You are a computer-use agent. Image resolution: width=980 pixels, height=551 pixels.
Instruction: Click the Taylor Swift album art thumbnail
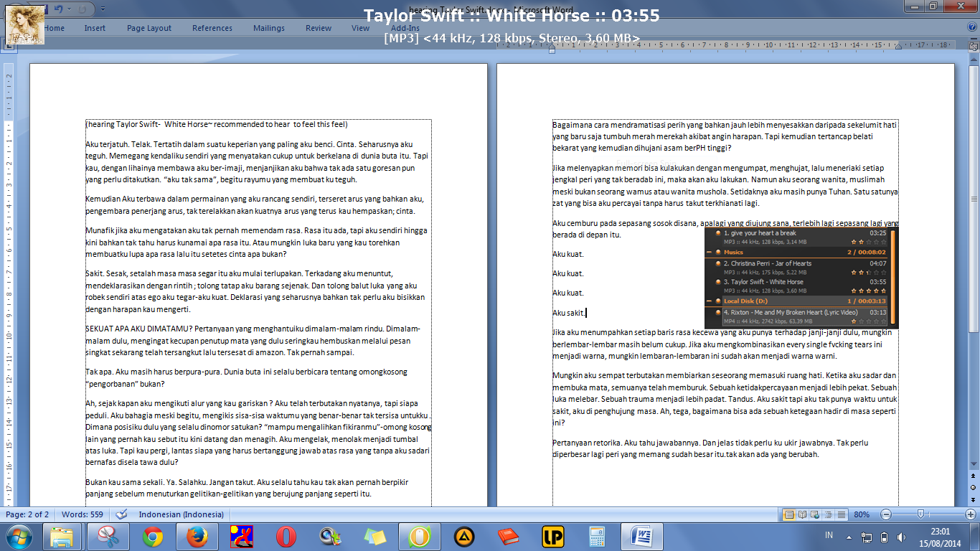26,26
